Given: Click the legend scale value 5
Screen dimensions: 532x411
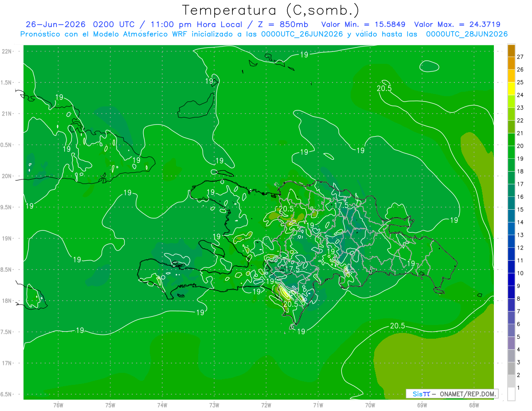Looking at the screenshot, I should click(519, 337).
